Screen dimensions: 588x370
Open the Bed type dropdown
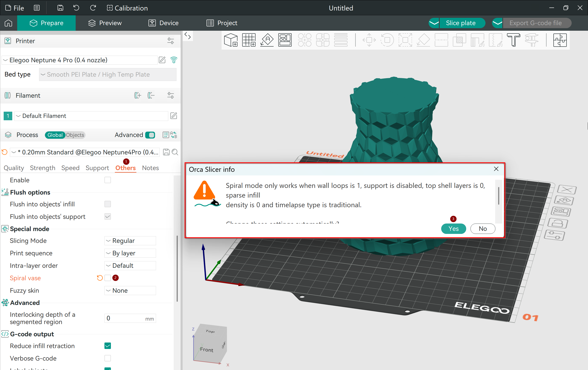108,75
